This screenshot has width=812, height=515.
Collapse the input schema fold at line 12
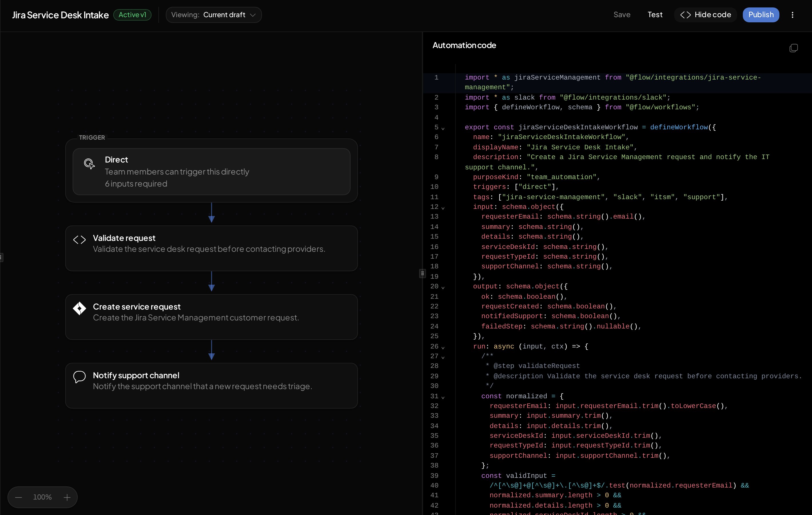443,208
